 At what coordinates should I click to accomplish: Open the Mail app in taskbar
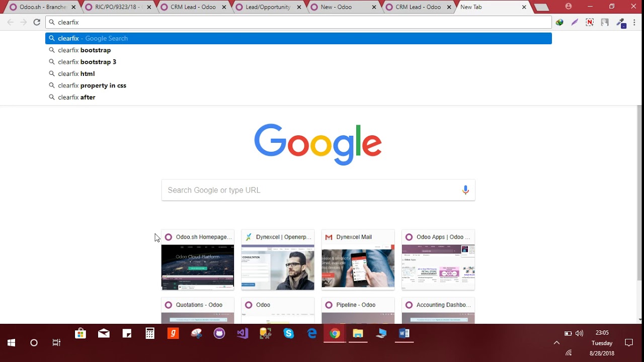[x=104, y=333]
